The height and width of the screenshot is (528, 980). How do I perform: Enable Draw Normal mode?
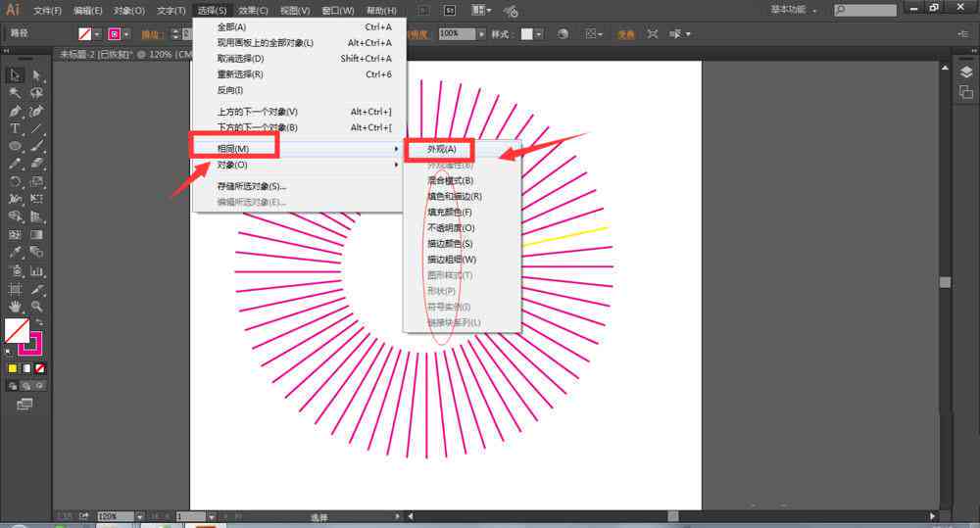pyautogui.click(x=13, y=386)
